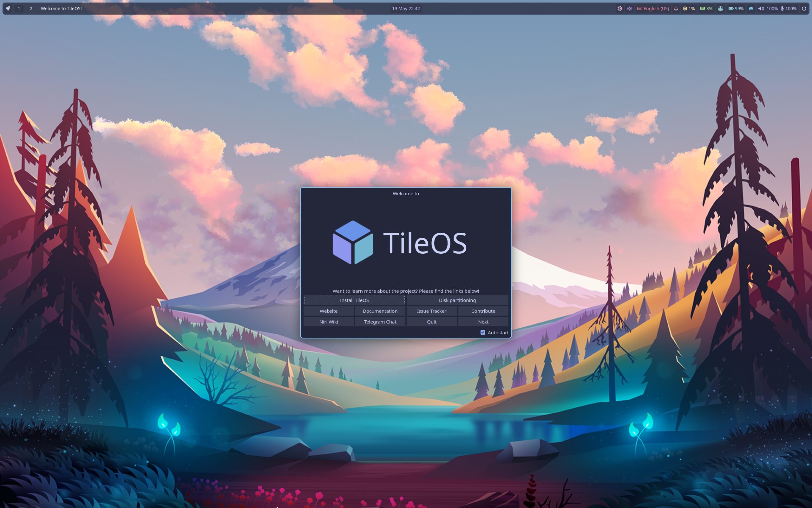This screenshot has width=812, height=508.
Task: Click the memory 3% value
Action: tap(709, 8)
